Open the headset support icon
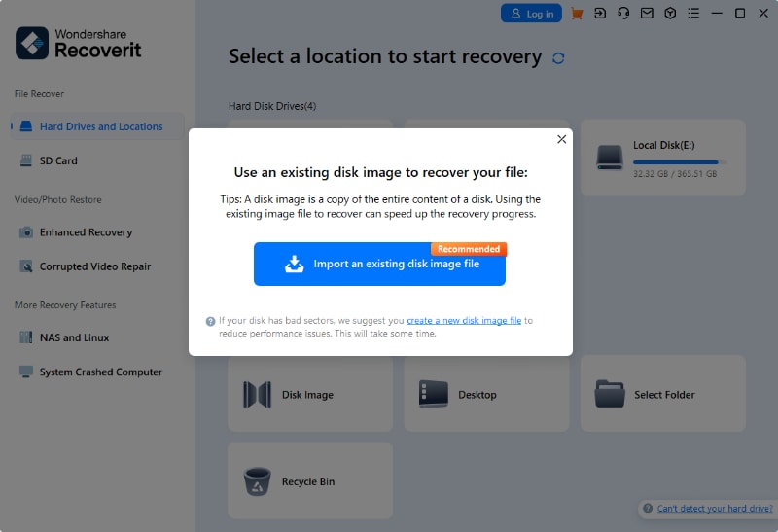 (x=623, y=14)
